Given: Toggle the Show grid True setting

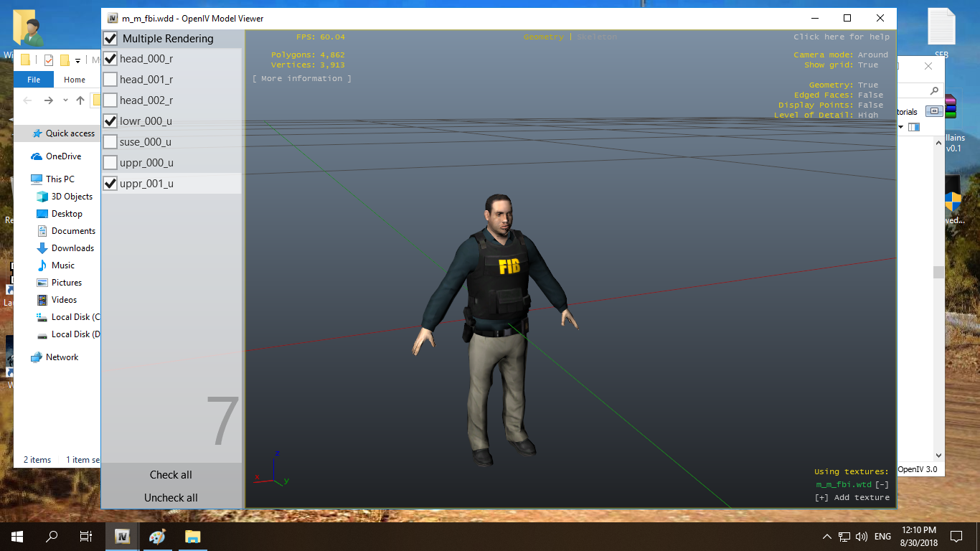Looking at the screenshot, I should [x=868, y=65].
